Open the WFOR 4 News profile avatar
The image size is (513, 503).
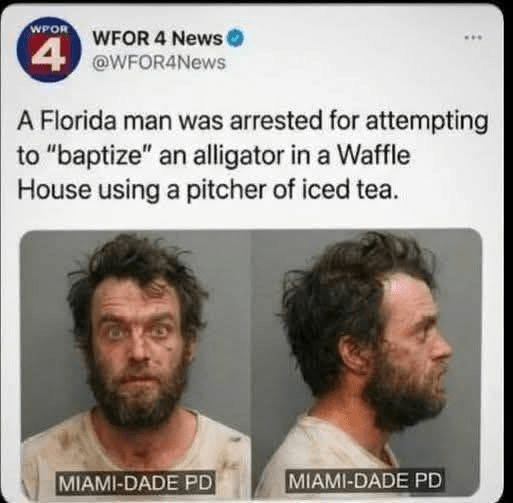[x=49, y=49]
